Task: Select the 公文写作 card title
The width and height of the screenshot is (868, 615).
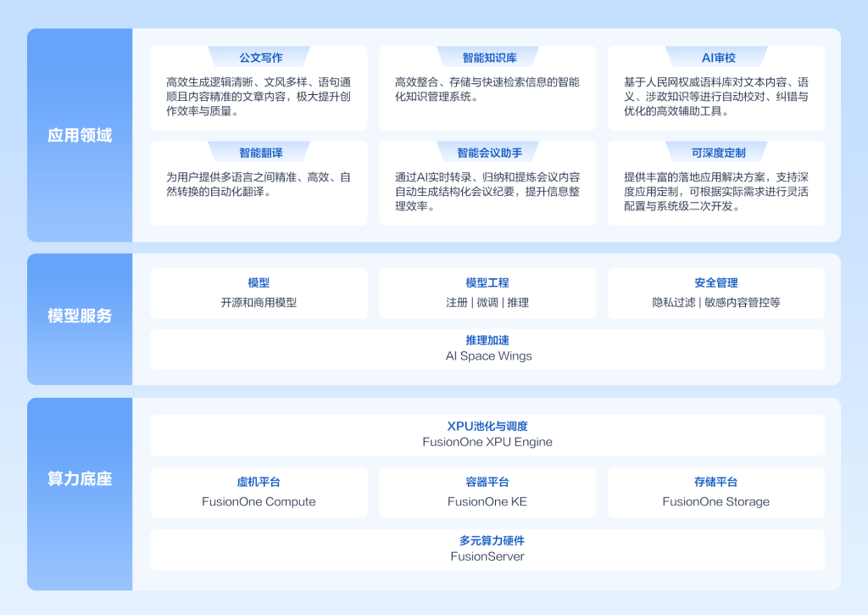Action: 260,58
